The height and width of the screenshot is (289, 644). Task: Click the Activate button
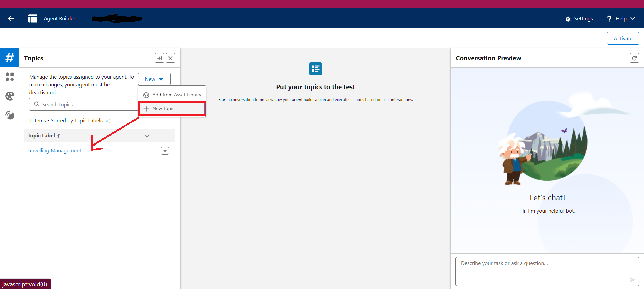(623, 38)
